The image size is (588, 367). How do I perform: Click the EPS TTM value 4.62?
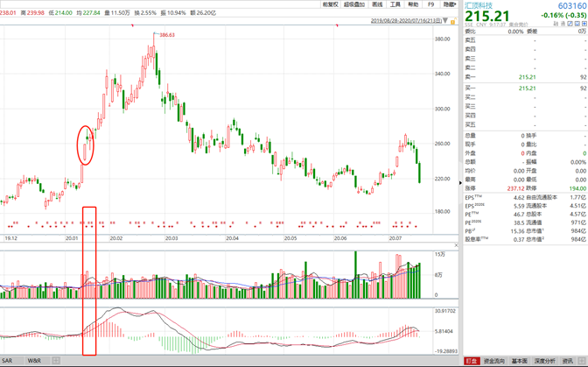[519, 197]
